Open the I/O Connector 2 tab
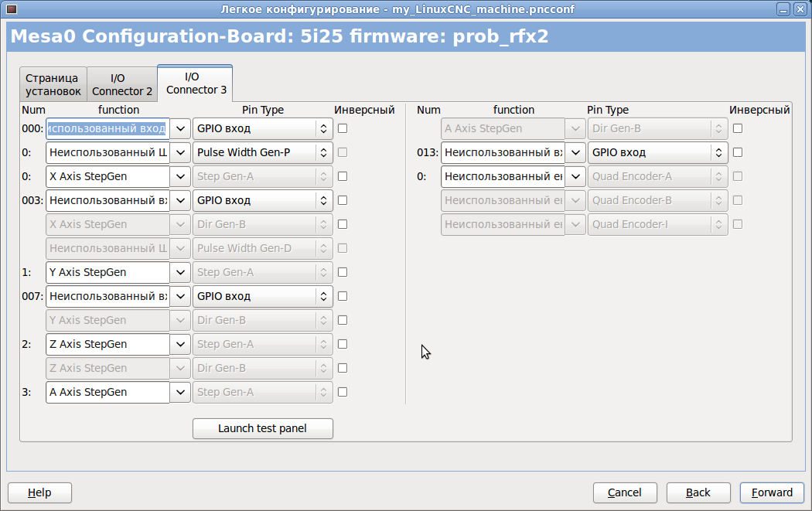The image size is (812, 511). click(121, 84)
